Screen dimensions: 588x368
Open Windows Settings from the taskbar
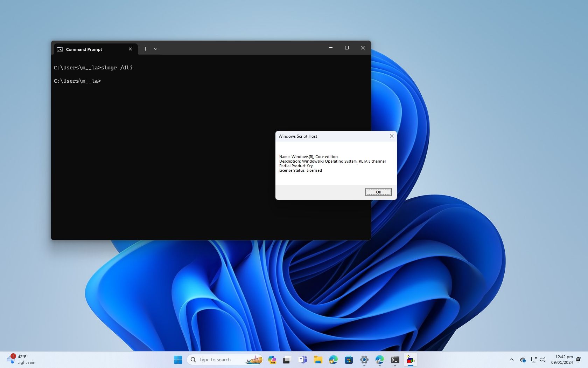(364, 360)
